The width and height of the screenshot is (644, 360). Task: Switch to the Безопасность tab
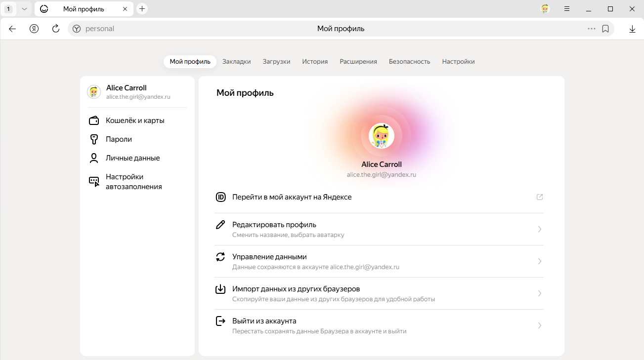click(x=410, y=62)
